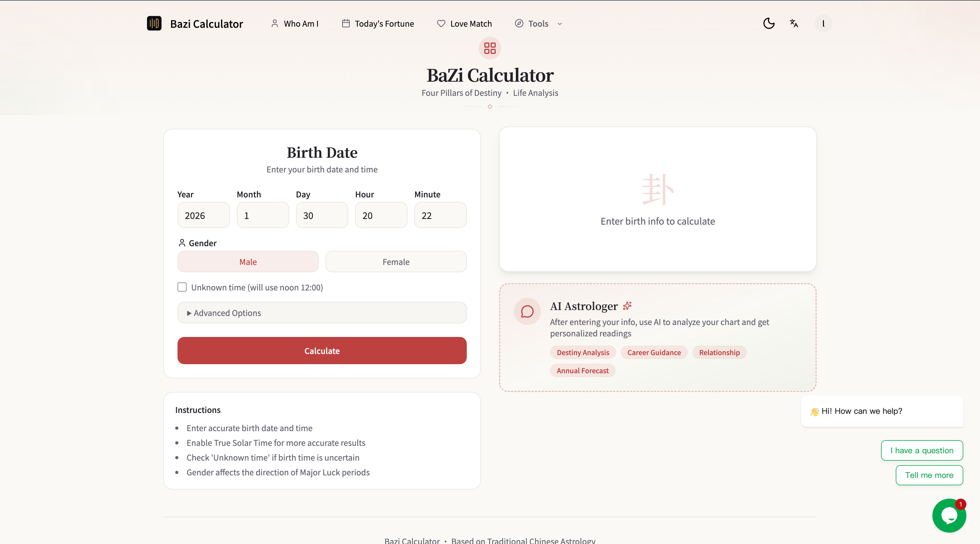
Task: Click the Bazi Calculator logo icon
Action: coord(154,23)
